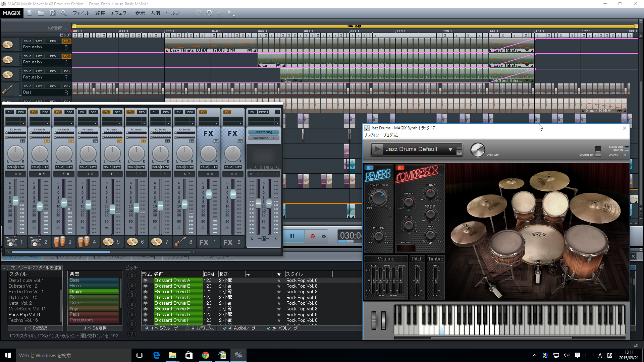Click cymbal icon of Percussion track 5
Image resolution: width=644 pixels, height=362 pixels.
point(7,45)
